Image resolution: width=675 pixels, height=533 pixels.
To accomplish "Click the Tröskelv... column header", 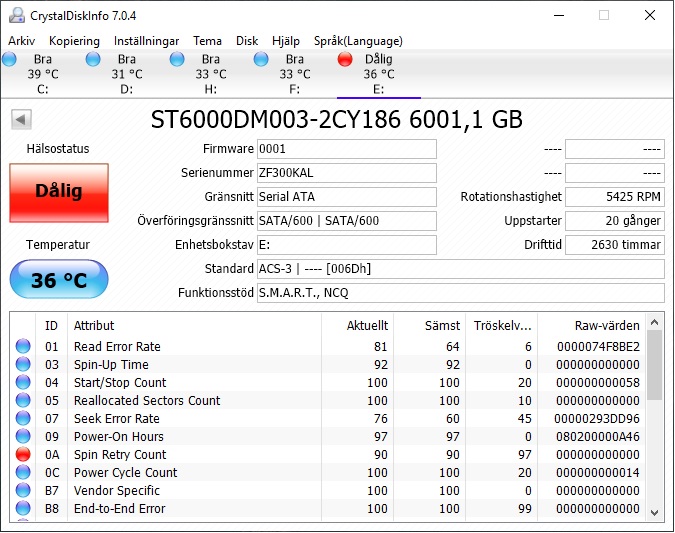I will [x=502, y=325].
